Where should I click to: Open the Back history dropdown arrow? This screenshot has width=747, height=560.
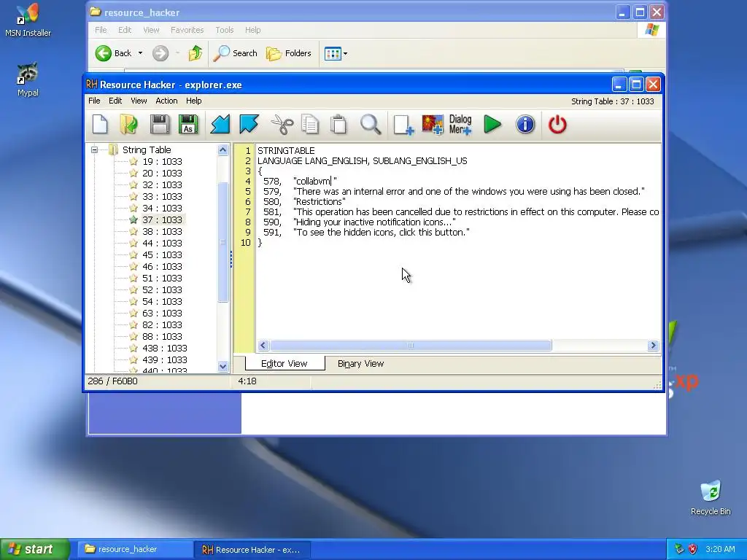coord(140,53)
